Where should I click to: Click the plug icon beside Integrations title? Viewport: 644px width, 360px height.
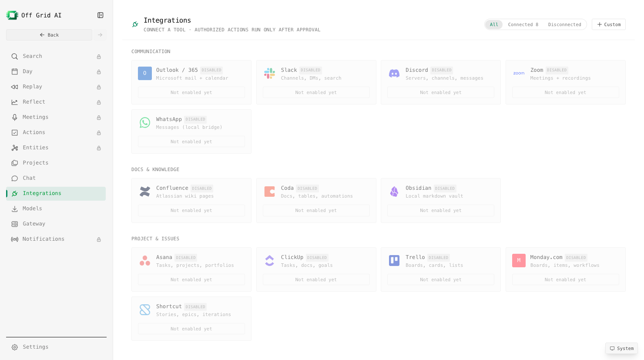(135, 24)
